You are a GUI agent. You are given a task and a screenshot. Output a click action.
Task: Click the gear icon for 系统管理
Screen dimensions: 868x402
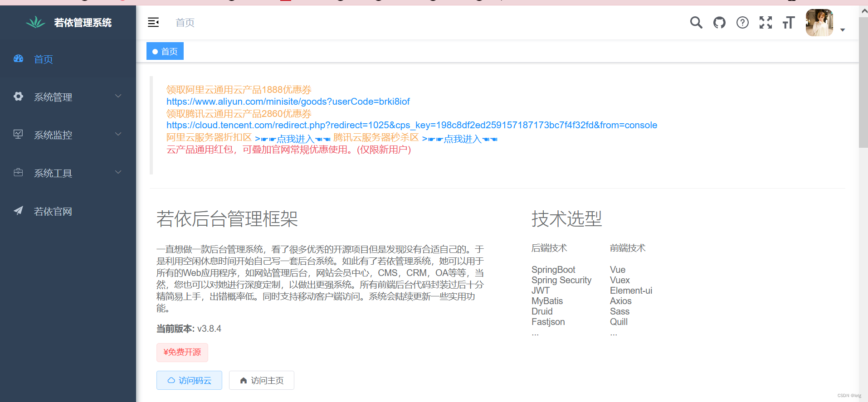tap(18, 97)
